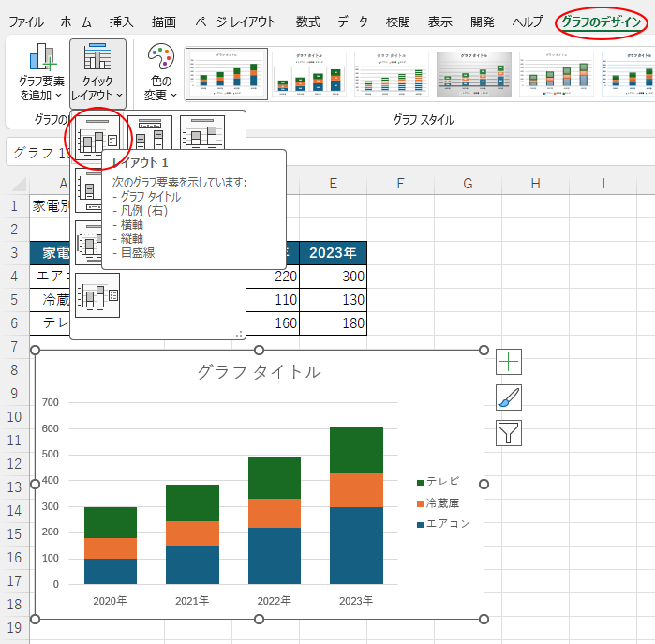Choose the second layout in the top row
Viewport: 655px width, 644px height.
click(150, 139)
